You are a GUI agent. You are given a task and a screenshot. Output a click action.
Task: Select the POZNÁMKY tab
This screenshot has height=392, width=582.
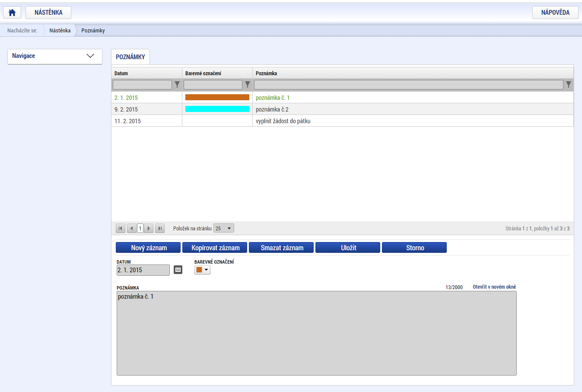130,57
